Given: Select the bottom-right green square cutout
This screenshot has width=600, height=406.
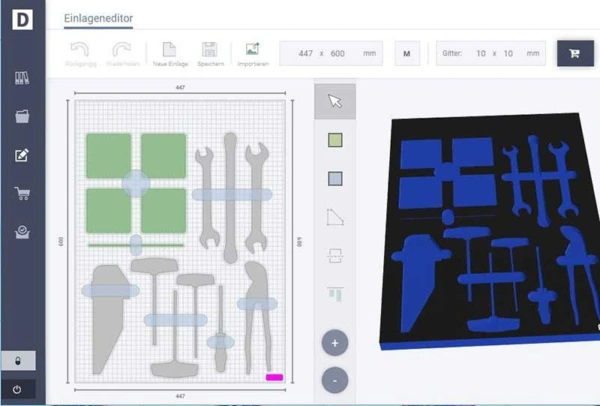Looking at the screenshot, I should pyautogui.click(x=163, y=211).
